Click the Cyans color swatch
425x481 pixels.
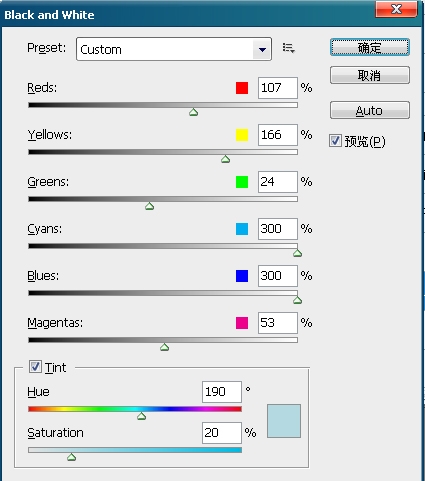pos(242,229)
